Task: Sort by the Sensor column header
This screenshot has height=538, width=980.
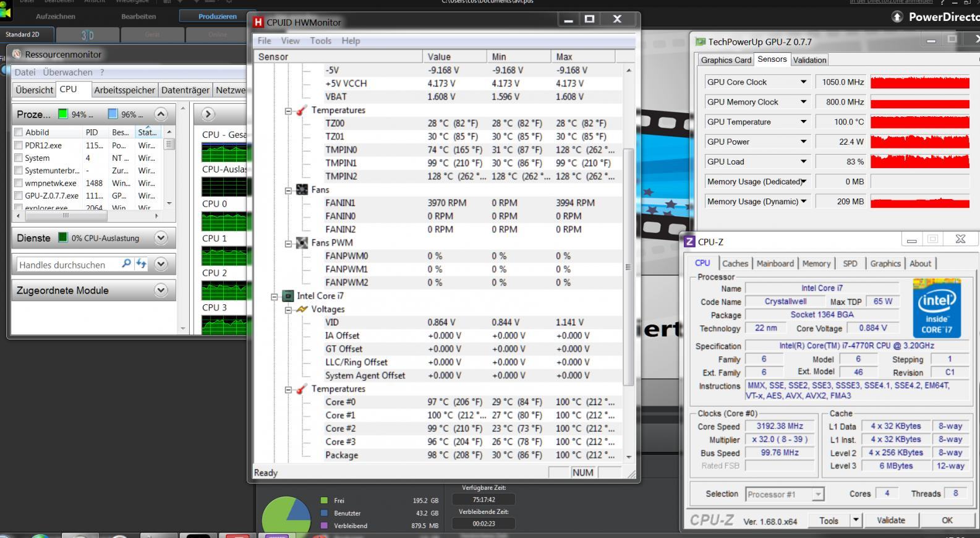Action: [338, 57]
